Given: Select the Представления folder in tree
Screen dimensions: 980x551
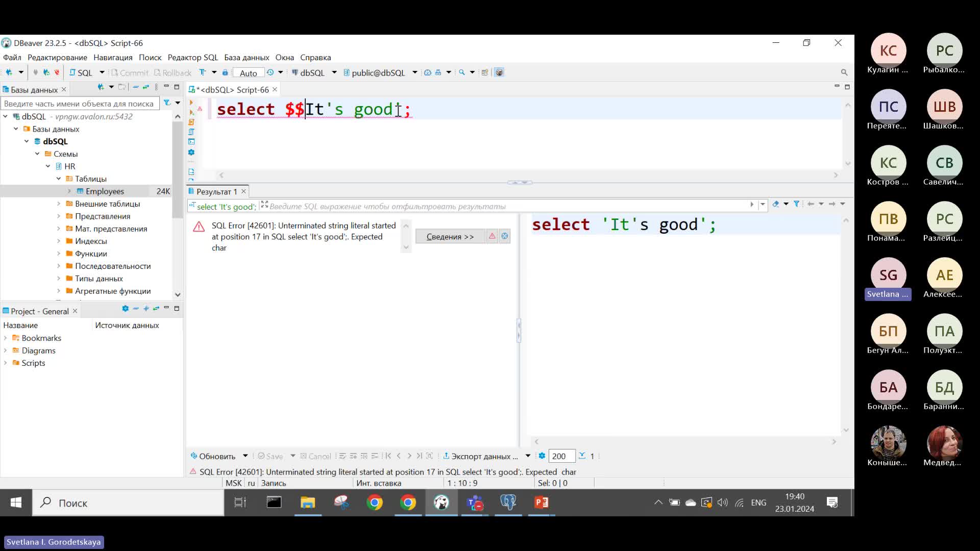Looking at the screenshot, I should [x=103, y=216].
